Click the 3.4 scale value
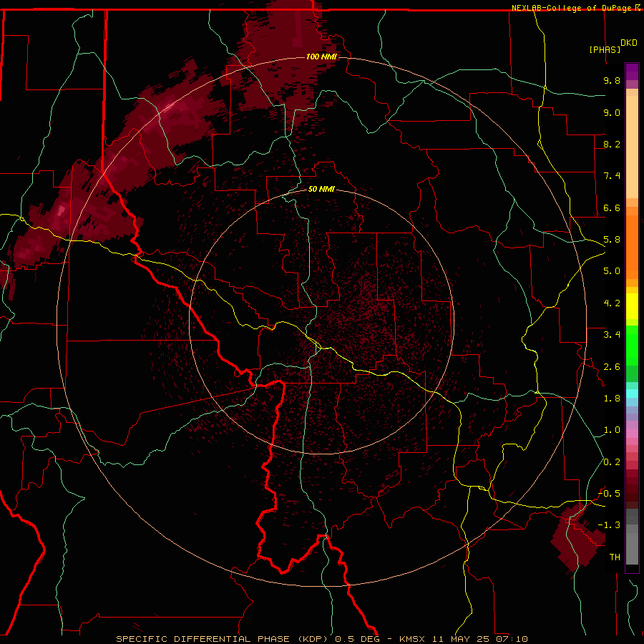644x644 pixels. pos(612,335)
